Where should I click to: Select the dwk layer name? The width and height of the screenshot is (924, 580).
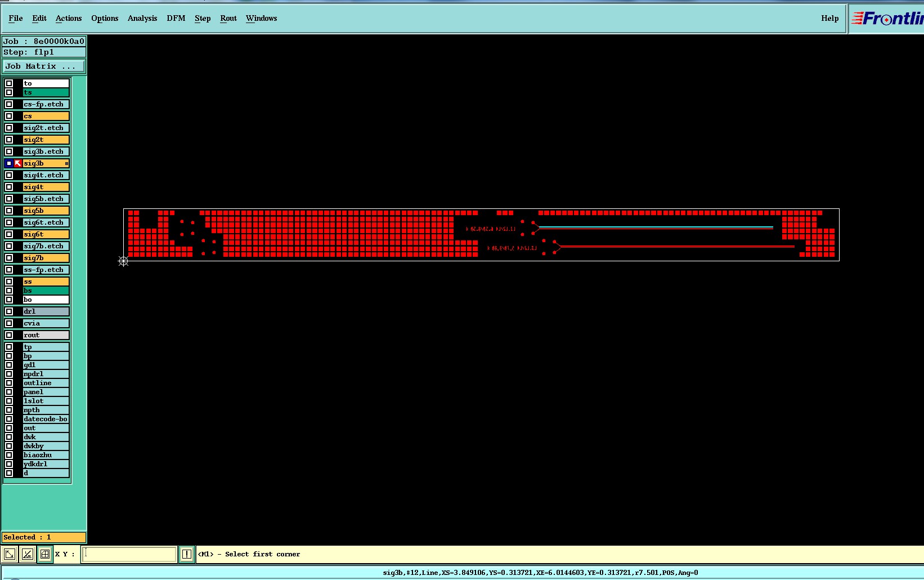tap(46, 437)
